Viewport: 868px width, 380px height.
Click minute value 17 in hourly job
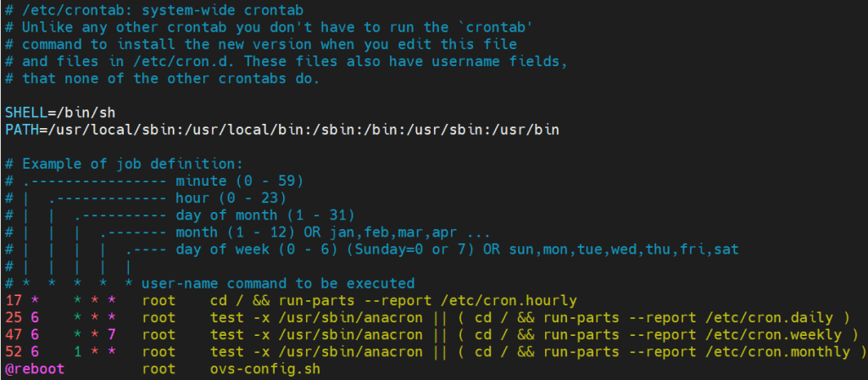(14, 300)
